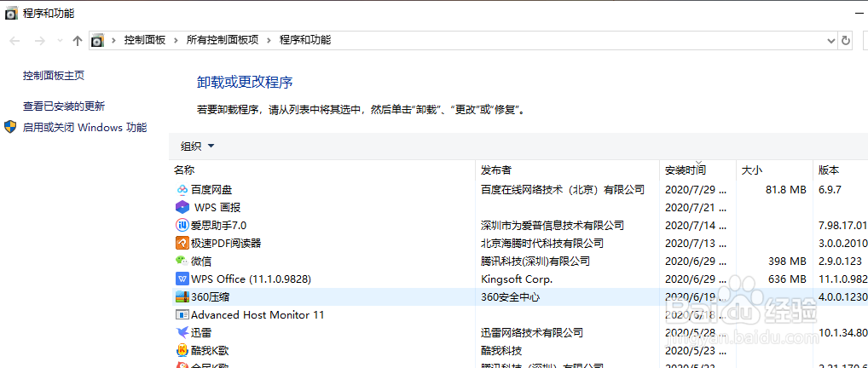Click version value 2.9.0.123

(x=841, y=262)
